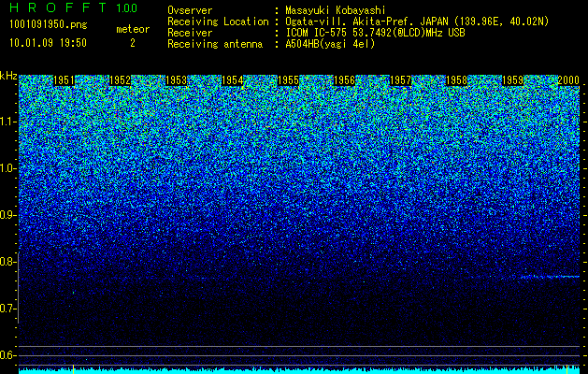Click the kHz axis unit label

[x=8, y=76]
